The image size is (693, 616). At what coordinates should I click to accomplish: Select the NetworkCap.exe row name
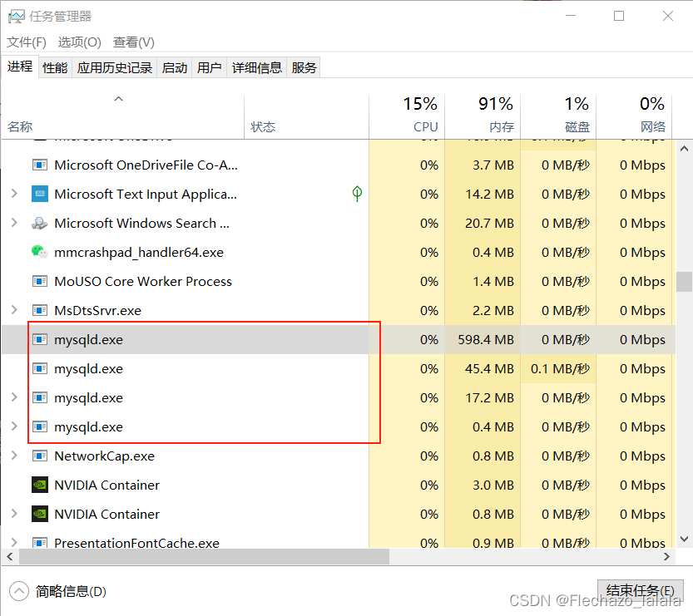coord(104,456)
